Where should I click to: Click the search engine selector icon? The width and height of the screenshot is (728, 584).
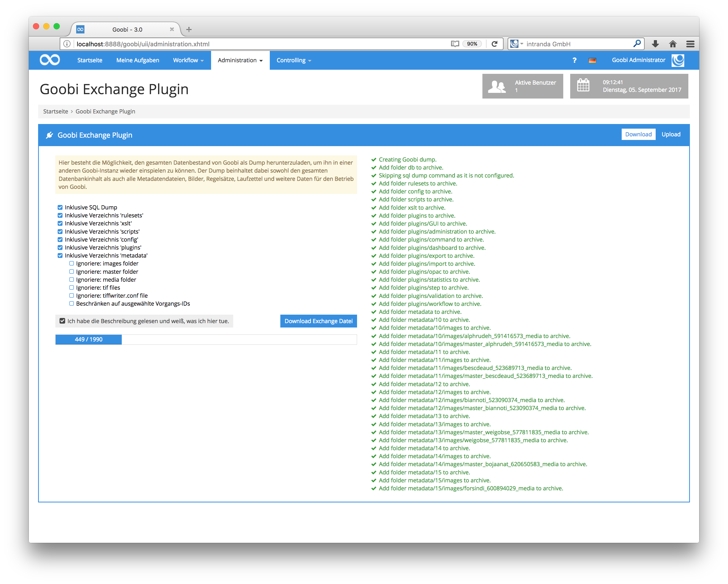point(516,44)
